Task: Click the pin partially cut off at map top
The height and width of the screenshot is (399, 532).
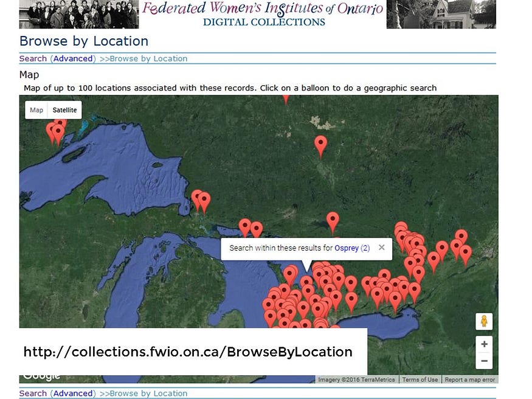Action: point(286,100)
